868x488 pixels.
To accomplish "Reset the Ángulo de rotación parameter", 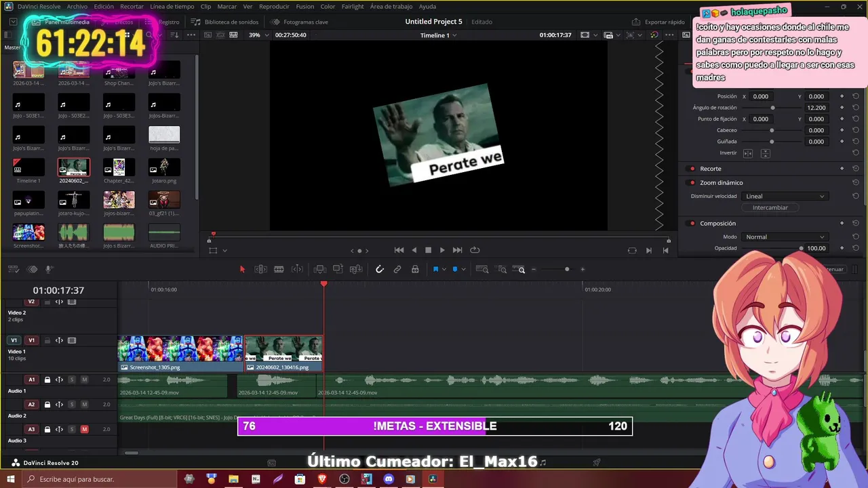I will (x=856, y=108).
